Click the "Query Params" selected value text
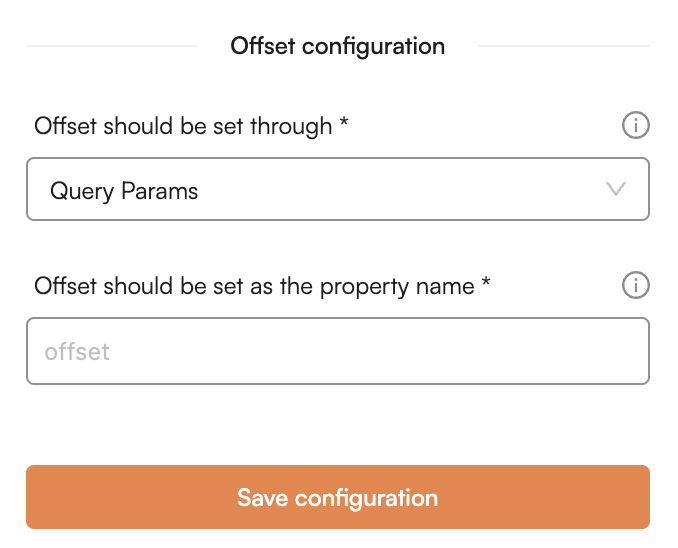Viewport: 678px width, 548px height. (124, 191)
